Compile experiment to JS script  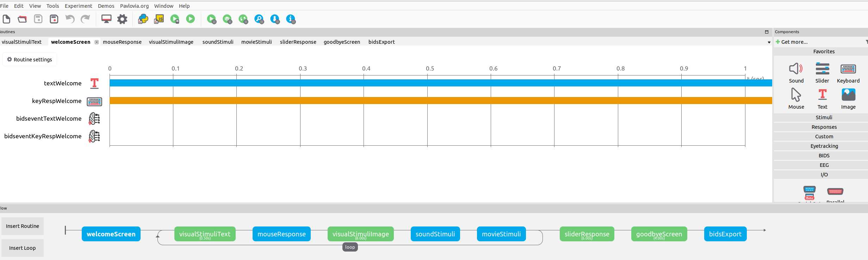pos(159,19)
